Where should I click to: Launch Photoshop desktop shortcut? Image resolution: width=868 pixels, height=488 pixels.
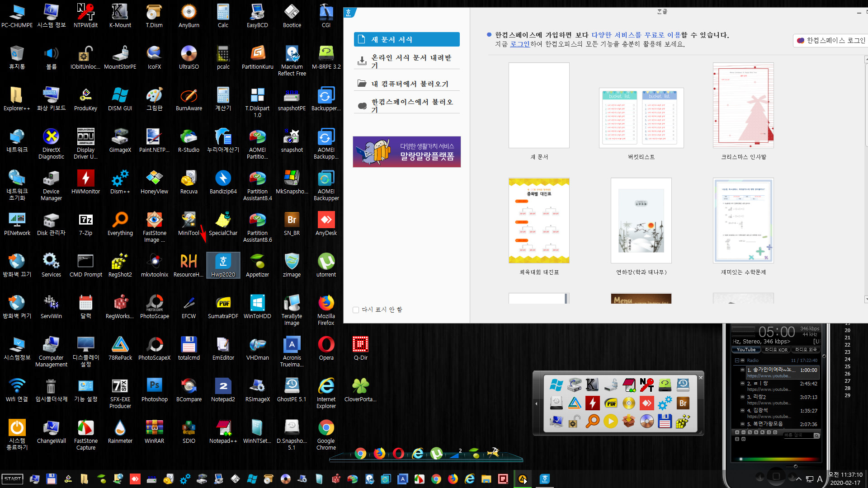154,390
